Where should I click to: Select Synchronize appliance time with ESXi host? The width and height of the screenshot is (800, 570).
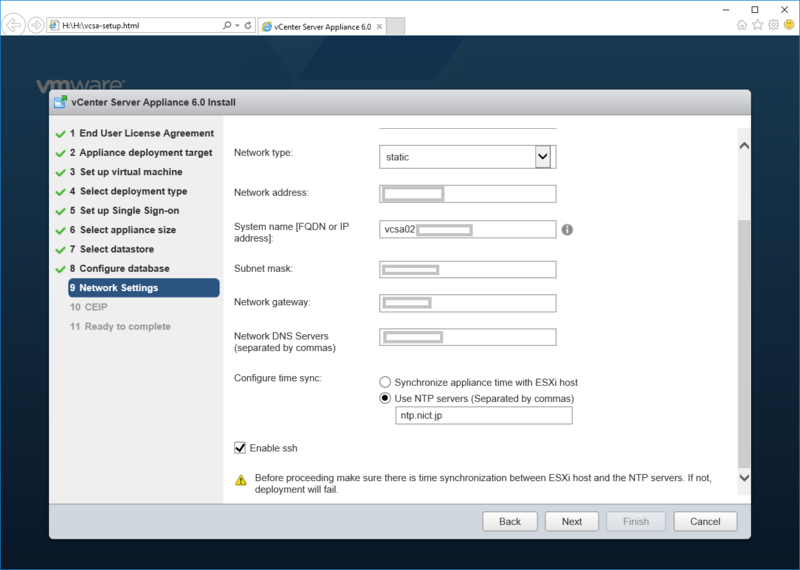[x=385, y=382]
